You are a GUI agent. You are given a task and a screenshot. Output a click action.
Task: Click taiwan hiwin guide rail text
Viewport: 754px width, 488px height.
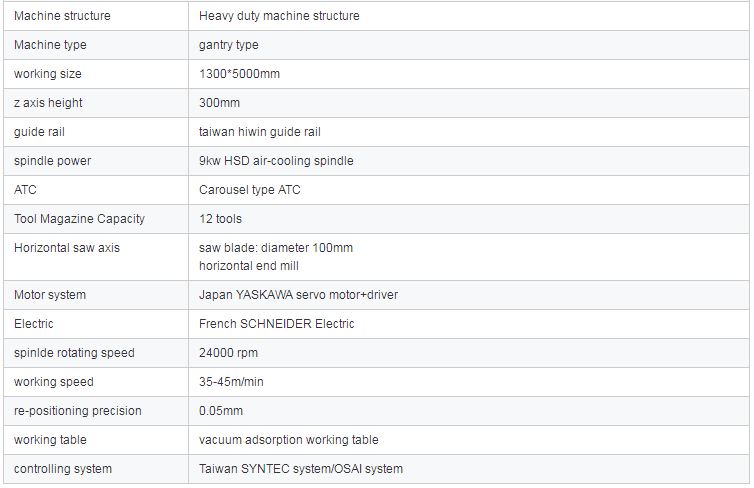click(260, 132)
